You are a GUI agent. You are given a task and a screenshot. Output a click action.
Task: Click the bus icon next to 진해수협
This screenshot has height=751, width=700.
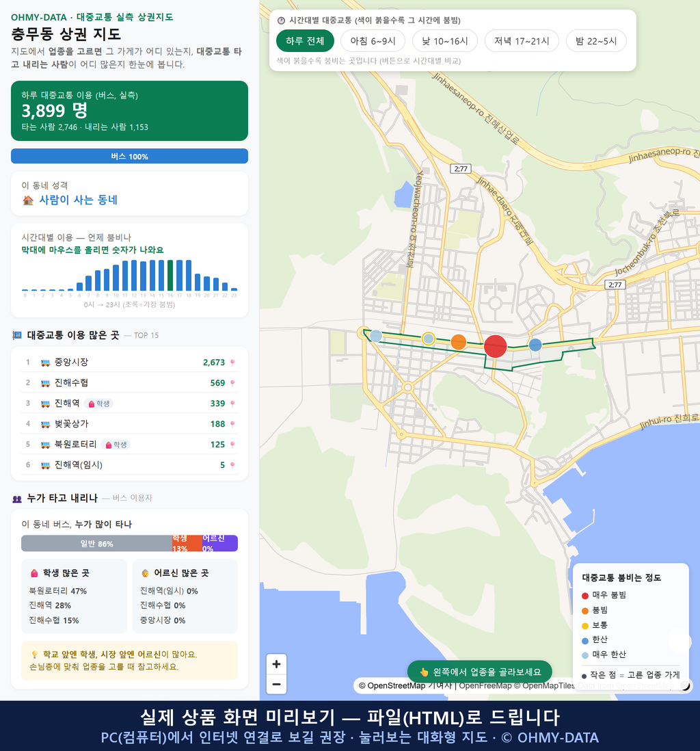point(46,383)
